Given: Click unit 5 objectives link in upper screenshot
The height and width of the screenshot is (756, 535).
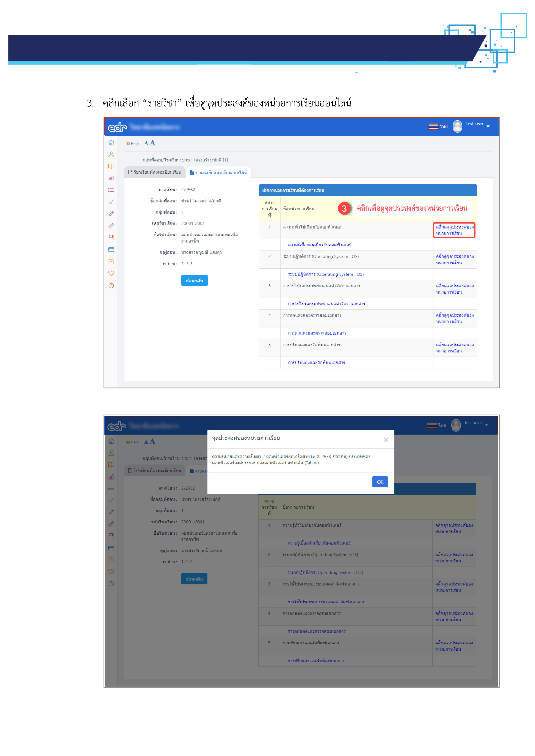Looking at the screenshot, I should pyautogui.click(x=455, y=348).
